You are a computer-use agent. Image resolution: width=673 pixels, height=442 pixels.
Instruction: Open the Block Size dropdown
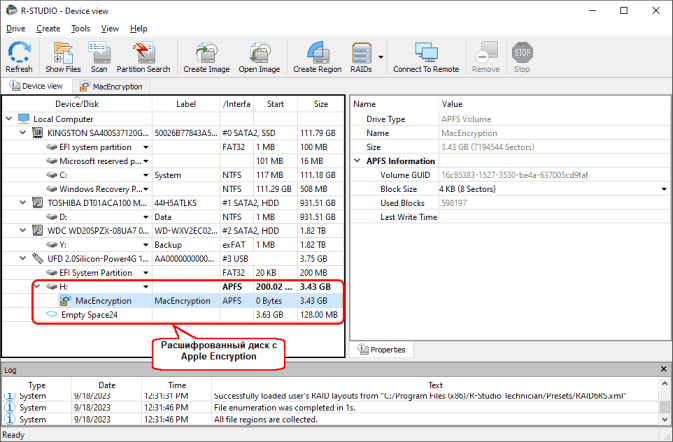(x=664, y=189)
